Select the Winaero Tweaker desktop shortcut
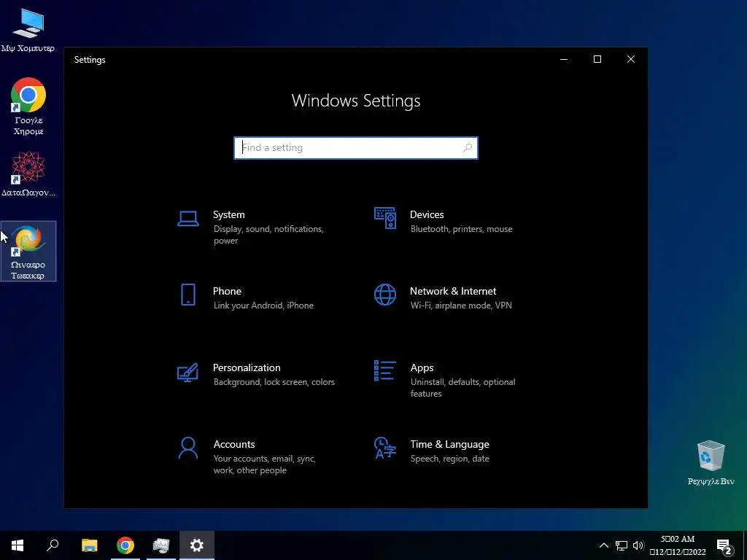 click(28, 251)
